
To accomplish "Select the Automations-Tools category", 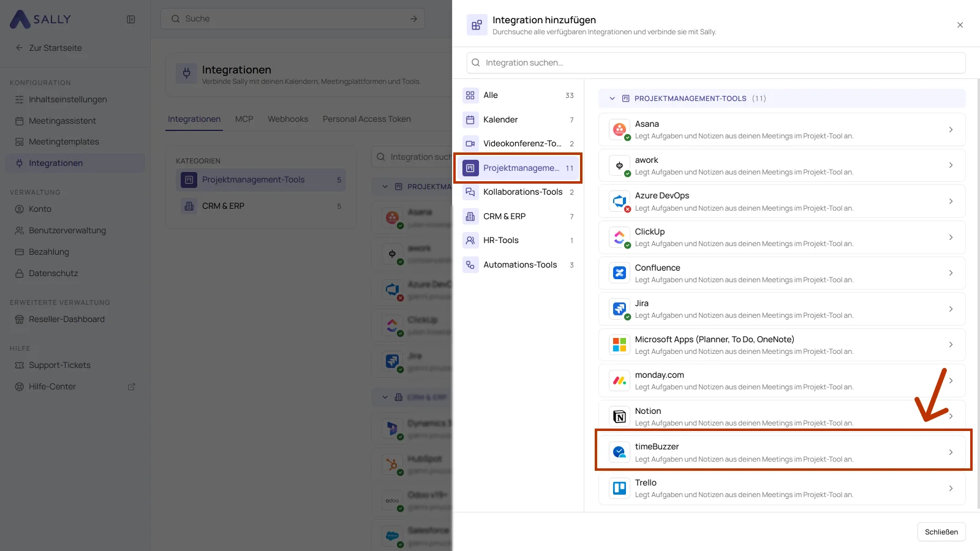I will 519,264.
